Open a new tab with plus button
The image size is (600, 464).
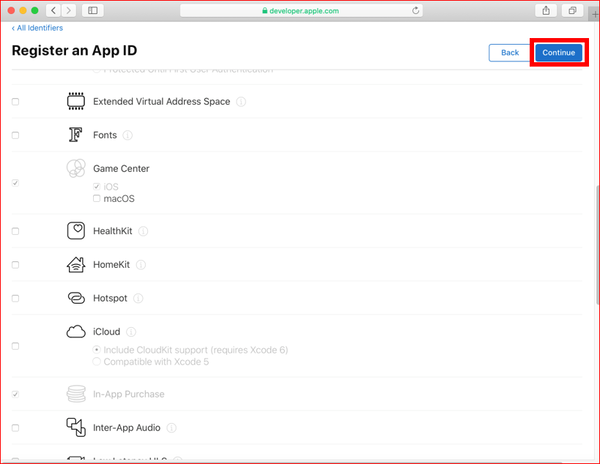click(x=595, y=15)
